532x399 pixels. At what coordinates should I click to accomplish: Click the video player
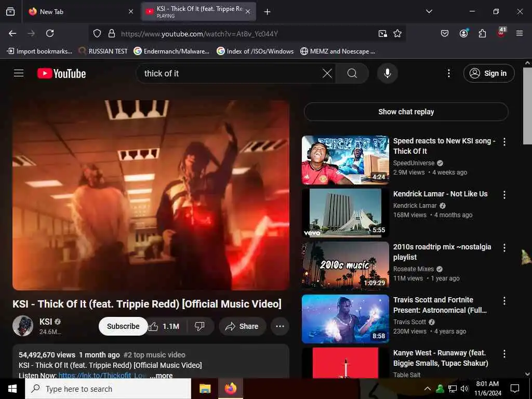click(x=151, y=195)
